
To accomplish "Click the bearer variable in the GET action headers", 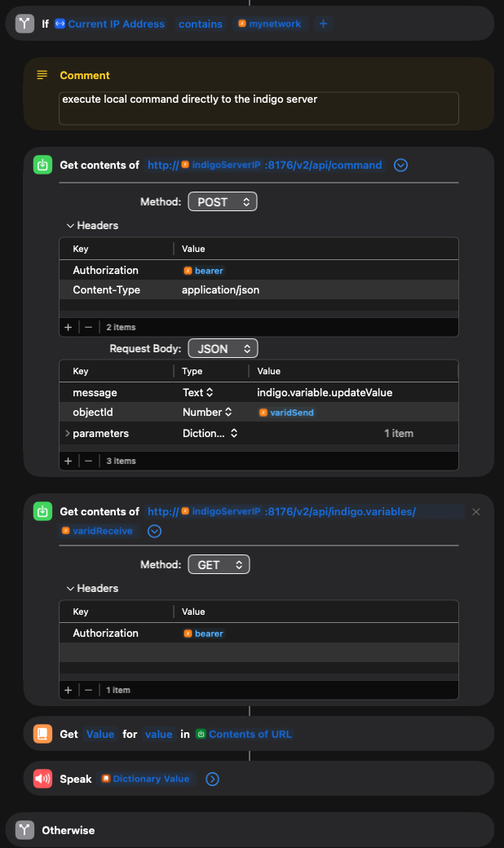I will (203, 634).
